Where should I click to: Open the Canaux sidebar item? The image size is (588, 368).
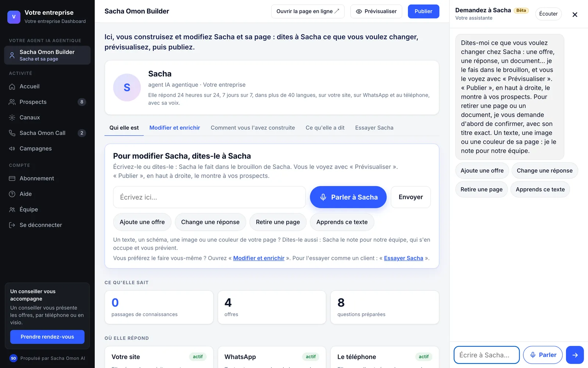click(47, 117)
